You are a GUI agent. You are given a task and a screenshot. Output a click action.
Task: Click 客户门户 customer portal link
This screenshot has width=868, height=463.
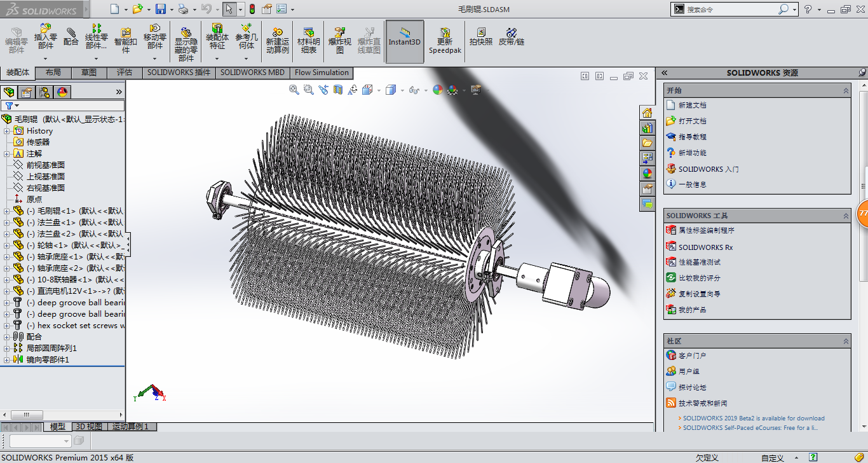click(x=692, y=356)
